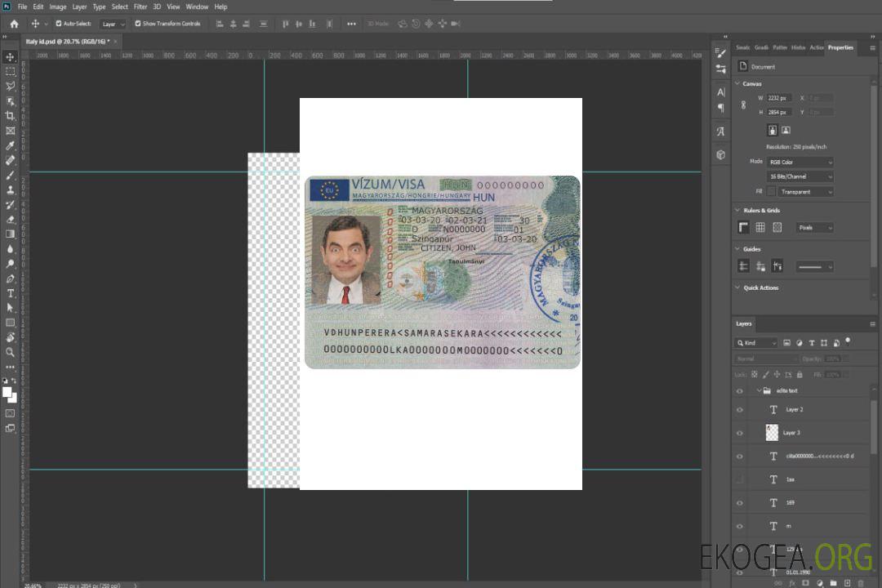Switch to the Actions panel tab
The height and width of the screenshot is (588, 882).
point(816,48)
